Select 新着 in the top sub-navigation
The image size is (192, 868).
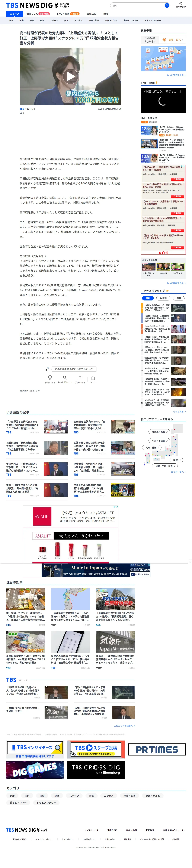pos(11,21)
